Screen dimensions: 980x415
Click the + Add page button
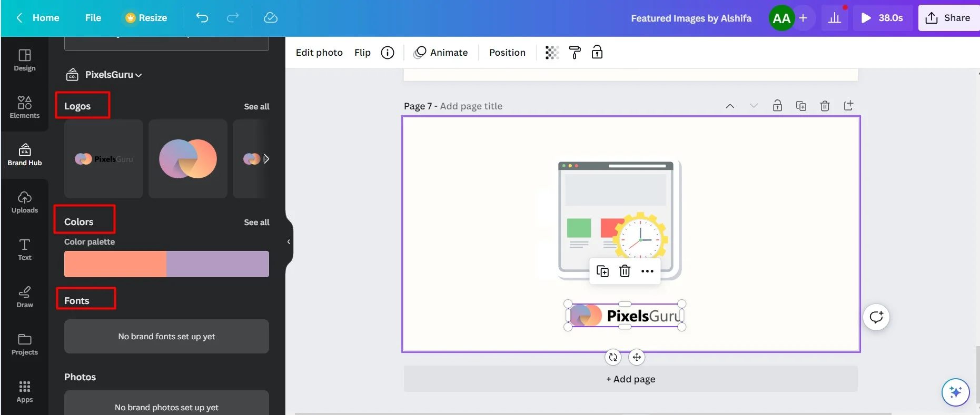click(x=631, y=379)
